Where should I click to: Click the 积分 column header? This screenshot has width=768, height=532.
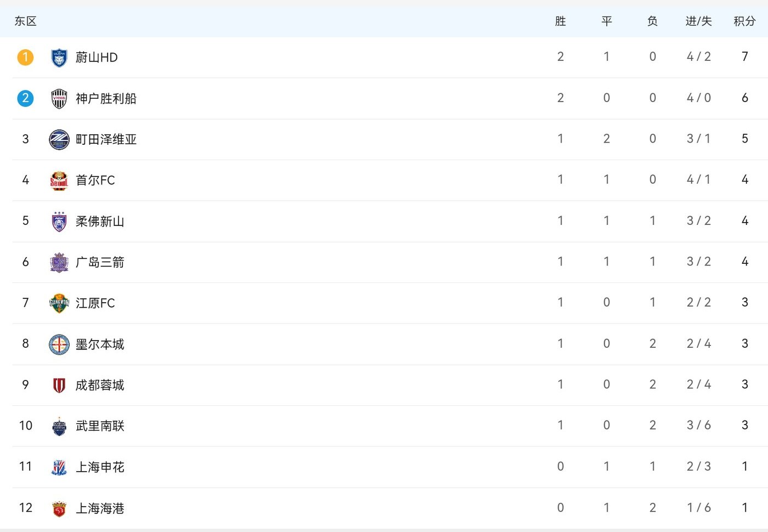[x=744, y=21]
